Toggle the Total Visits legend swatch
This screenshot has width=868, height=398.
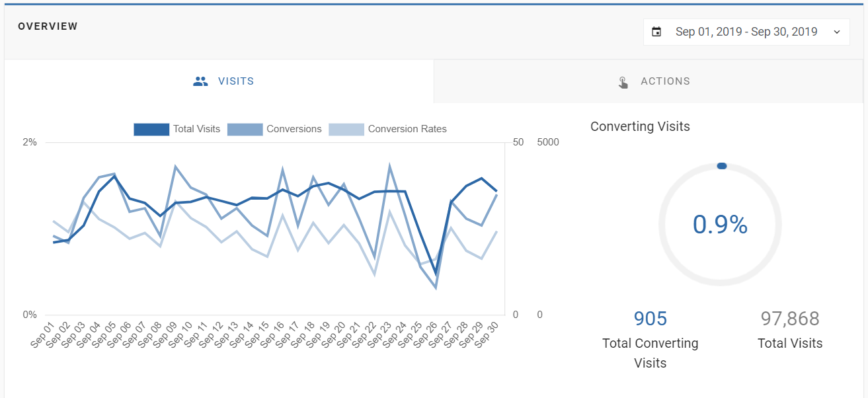pyautogui.click(x=151, y=129)
